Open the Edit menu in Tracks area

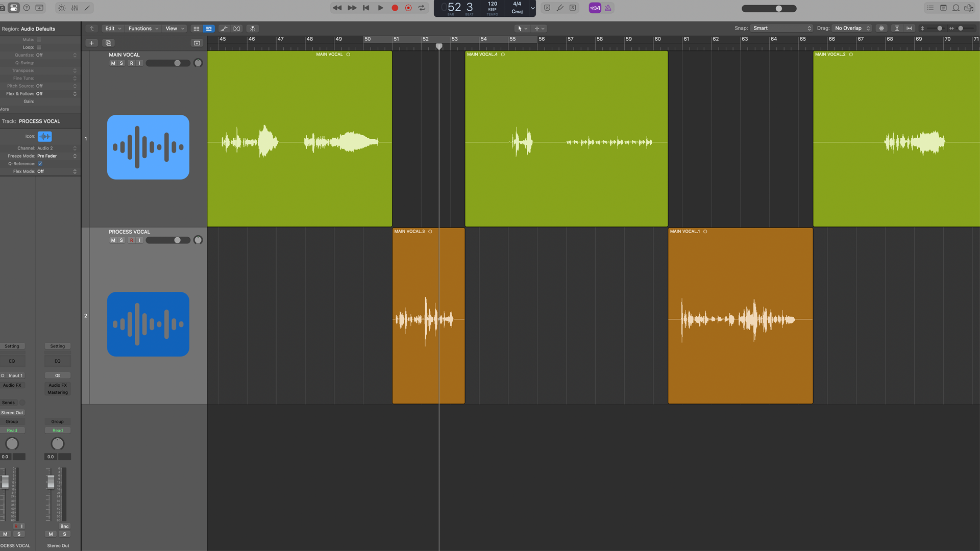click(x=113, y=29)
